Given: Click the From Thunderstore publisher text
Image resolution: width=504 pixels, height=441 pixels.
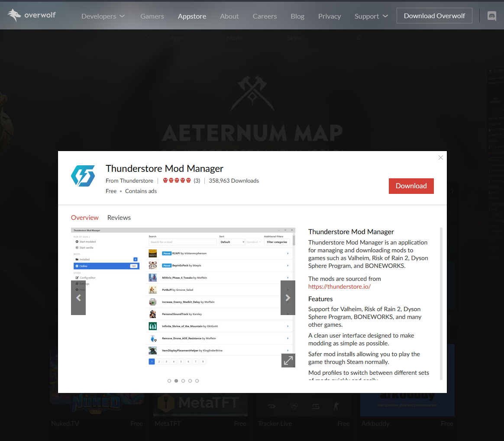Looking at the screenshot, I should [x=129, y=180].
